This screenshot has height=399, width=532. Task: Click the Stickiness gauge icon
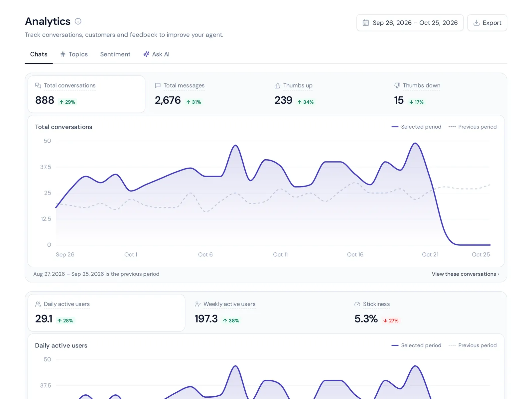click(x=357, y=304)
